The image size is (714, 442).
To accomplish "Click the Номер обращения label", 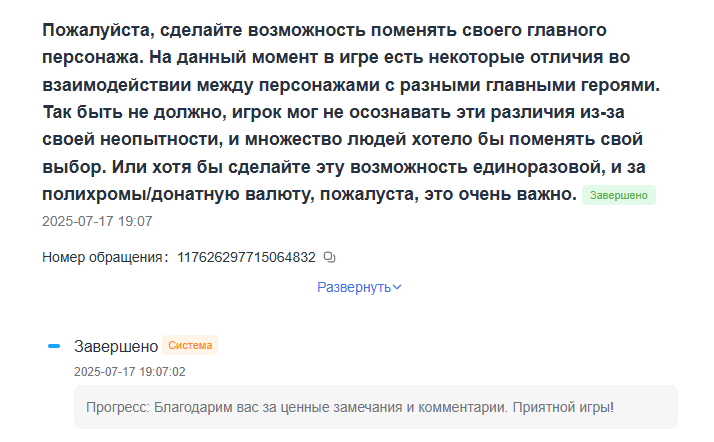I will point(102,257).
